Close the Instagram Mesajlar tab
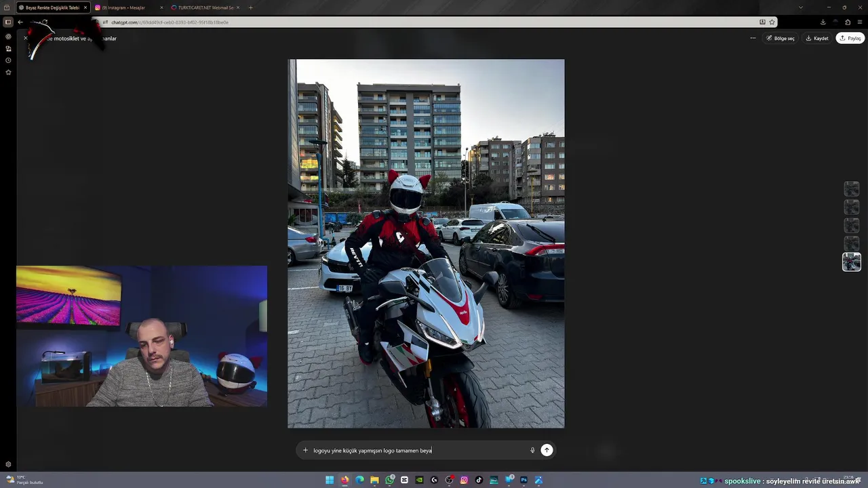The image size is (868, 488). click(x=161, y=7)
